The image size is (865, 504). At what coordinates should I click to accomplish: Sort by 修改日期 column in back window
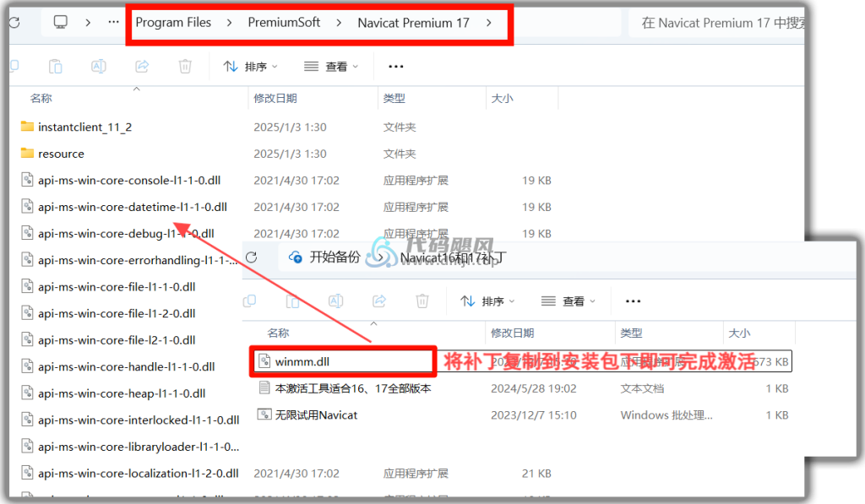[275, 98]
